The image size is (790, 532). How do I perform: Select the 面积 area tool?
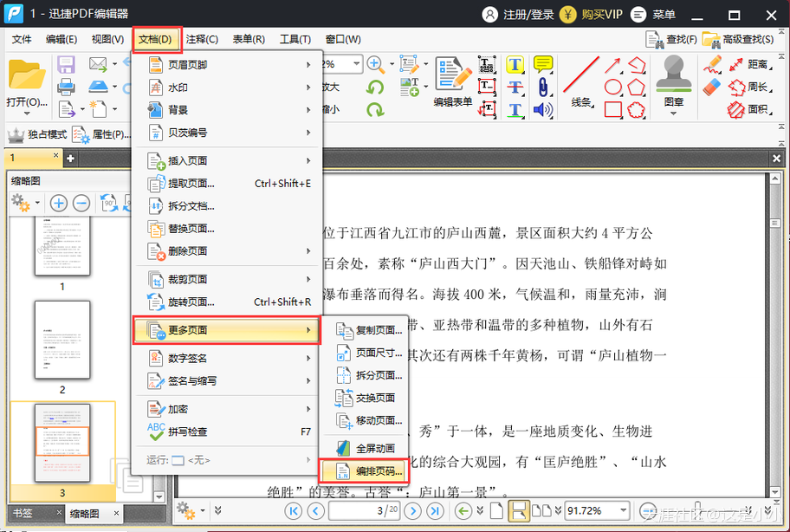749,109
